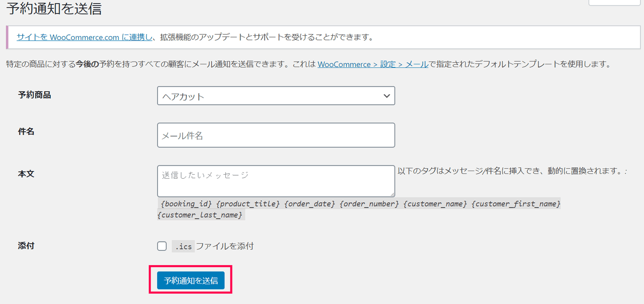Select the {order_date} tag
The width and height of the screenshot is (644, 304).
[309, 204]
